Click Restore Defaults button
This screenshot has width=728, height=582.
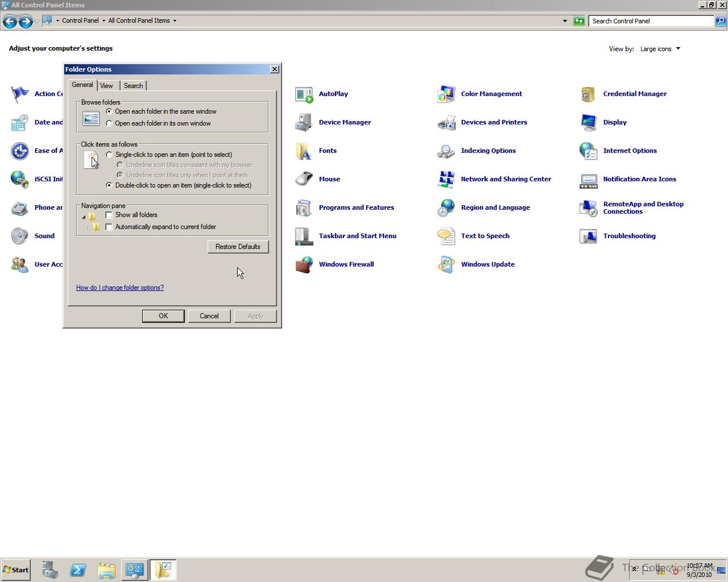click(238, 247)
